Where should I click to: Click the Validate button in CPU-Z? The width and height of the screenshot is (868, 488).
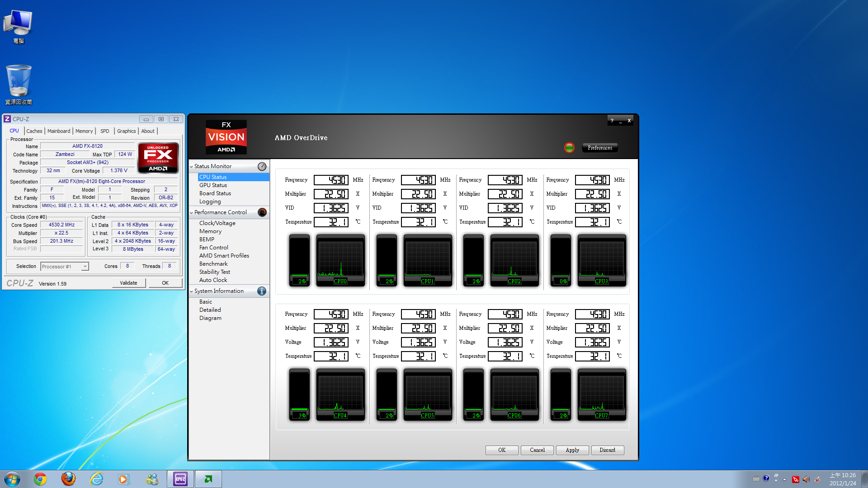(x=128, y=283)
